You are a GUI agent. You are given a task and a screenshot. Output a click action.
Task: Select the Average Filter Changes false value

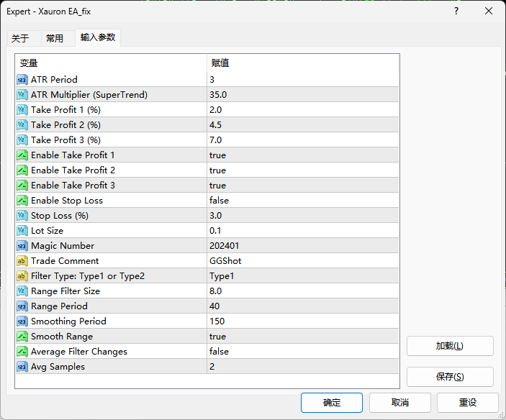[219, 352]
